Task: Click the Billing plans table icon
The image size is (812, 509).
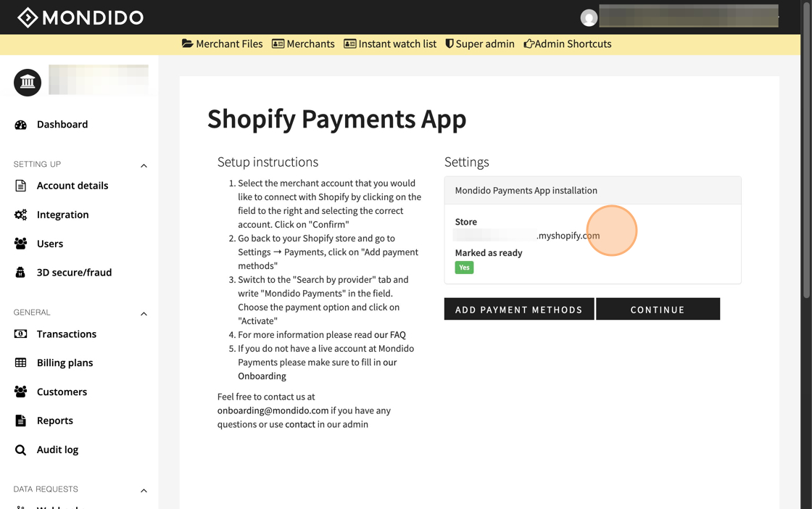Action: [21, 363]
